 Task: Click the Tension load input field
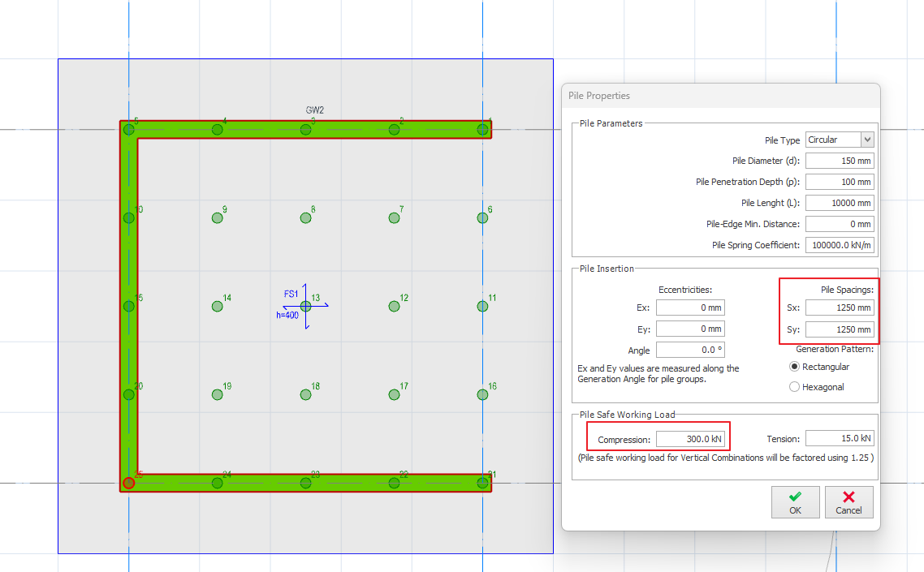pos(840,438)
